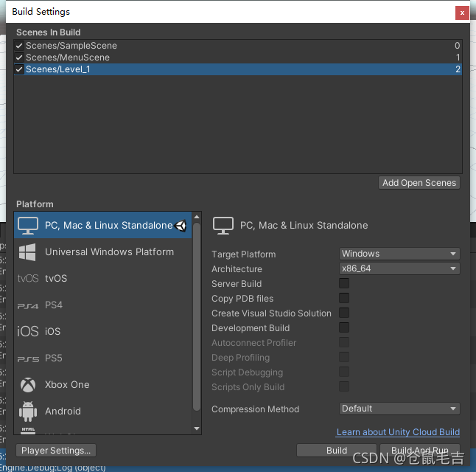476x472 pixels.
Task: Select the Android platform row
Action: click(x=103, y=412)
